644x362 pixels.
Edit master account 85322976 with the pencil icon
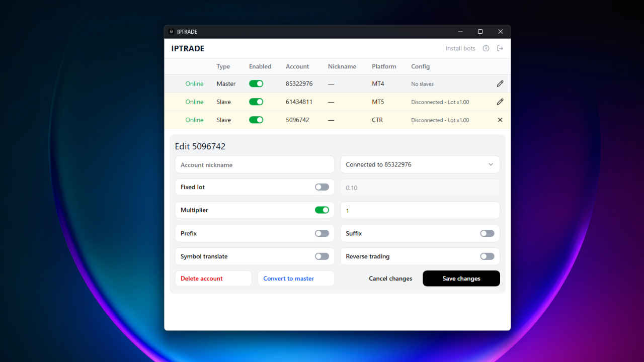(x=500, y=83)
